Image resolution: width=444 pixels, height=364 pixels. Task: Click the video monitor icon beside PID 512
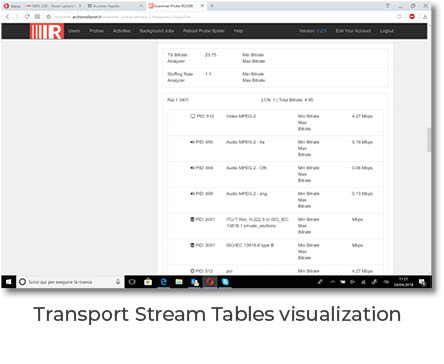[192, 116]
